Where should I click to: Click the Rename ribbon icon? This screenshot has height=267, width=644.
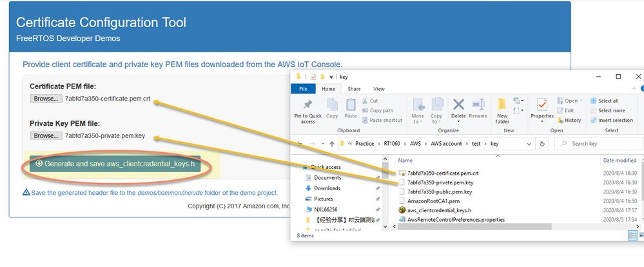(x=478, y=104)
